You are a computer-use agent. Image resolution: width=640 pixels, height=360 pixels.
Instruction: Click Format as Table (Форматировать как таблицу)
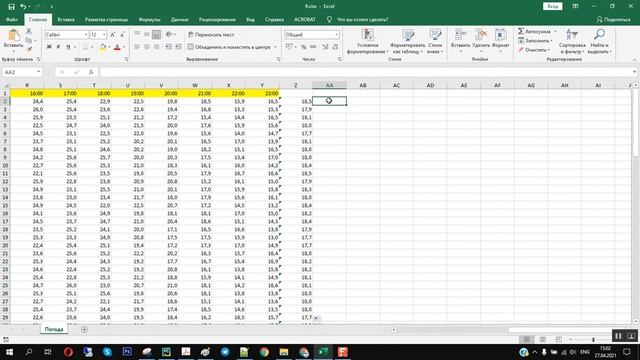(x=407, y=41)
